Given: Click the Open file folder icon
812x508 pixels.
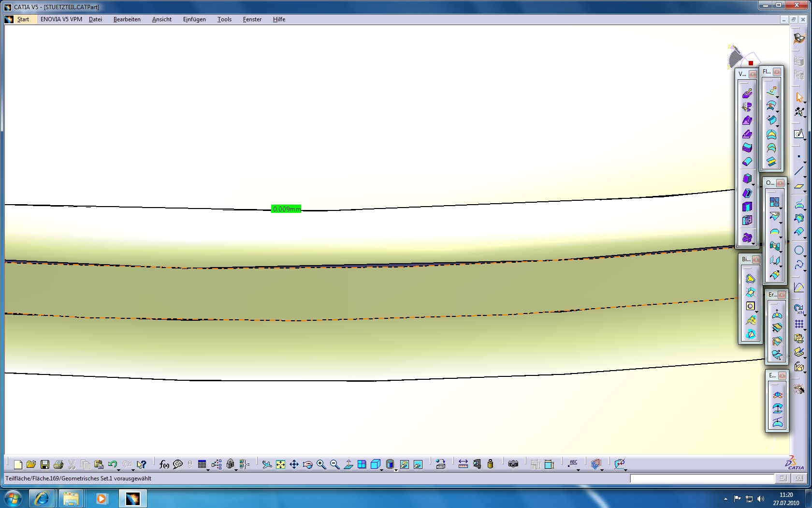Looking at the screenshot, I should pyautogui.click(x=31, y=464).
